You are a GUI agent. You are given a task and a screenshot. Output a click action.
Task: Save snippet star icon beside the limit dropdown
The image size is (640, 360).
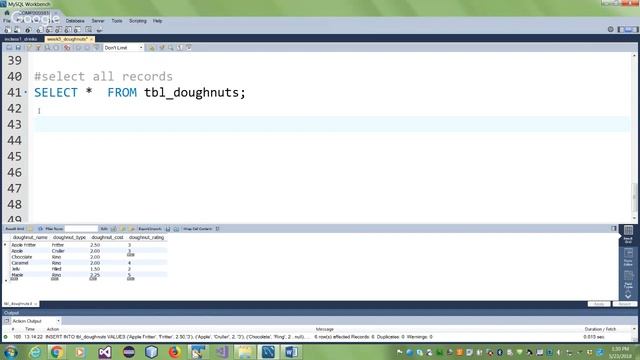point(151,48)
